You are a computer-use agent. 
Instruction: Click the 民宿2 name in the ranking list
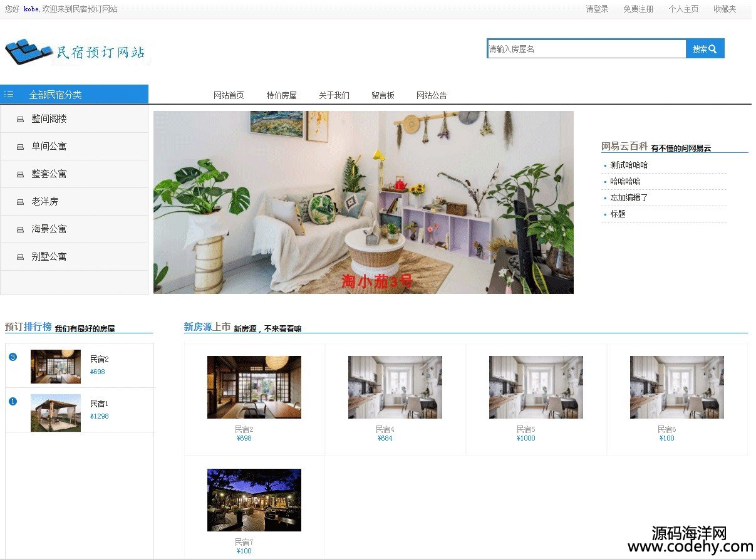(99, 359)
